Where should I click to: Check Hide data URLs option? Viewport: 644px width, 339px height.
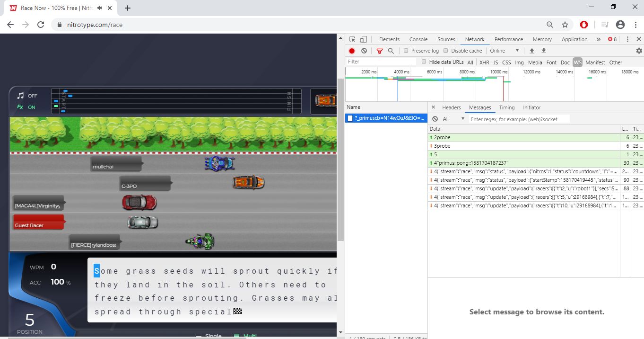click(x=424, y=62)
